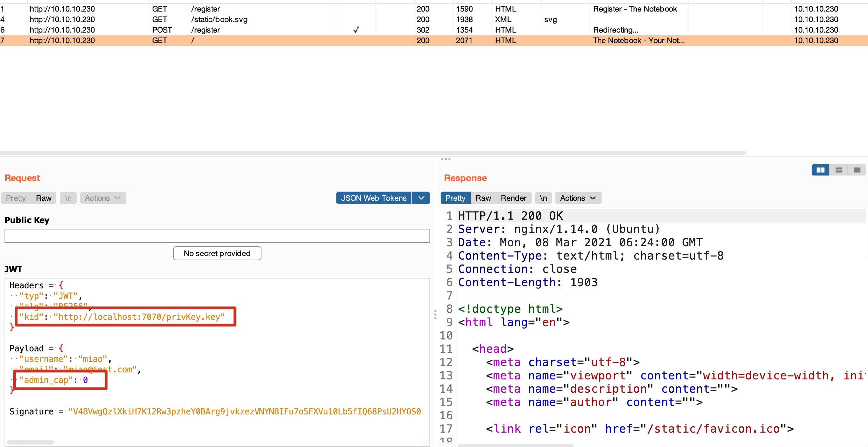Select the Response Raw tab
This screenshot has height=447, width=868.
(483, 198)
